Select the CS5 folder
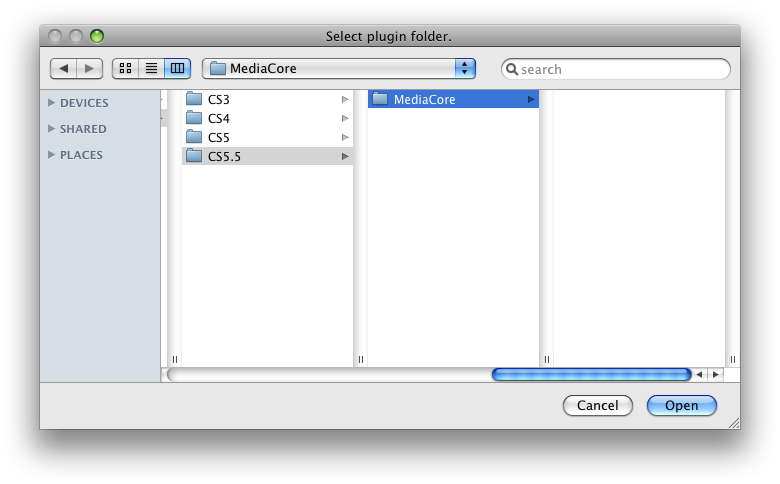 click(x=218, y=137)
